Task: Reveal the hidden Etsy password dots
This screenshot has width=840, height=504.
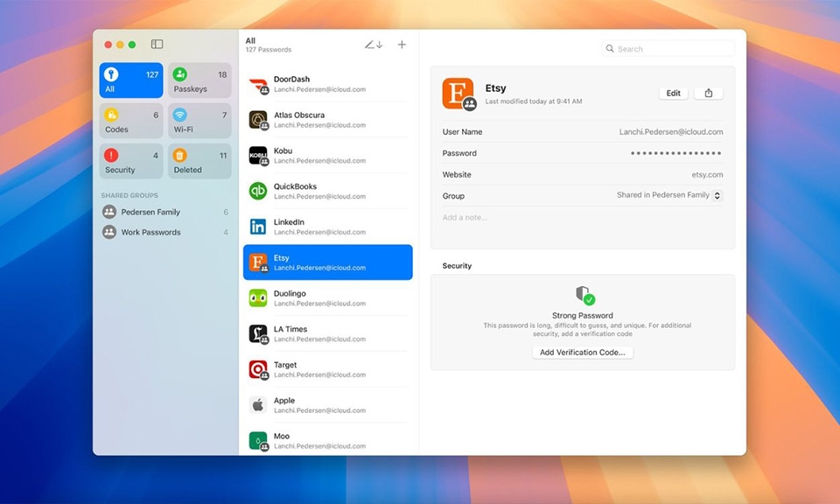Action: 676,153
